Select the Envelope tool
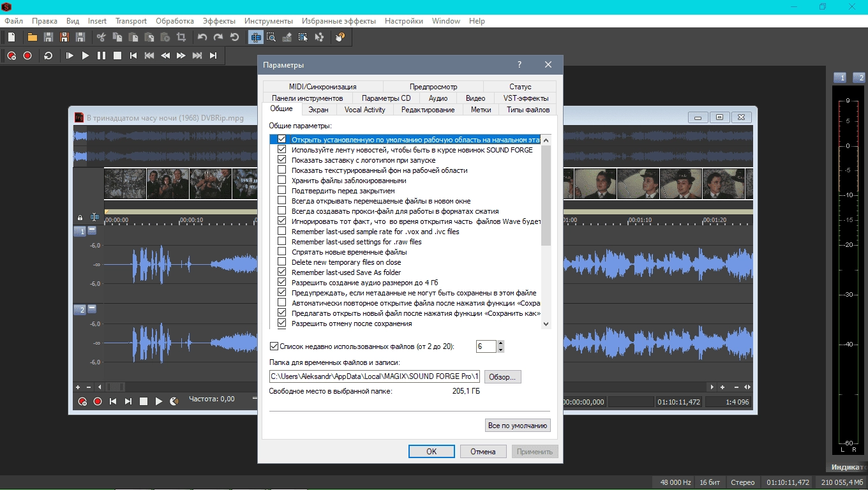Image resolution: width=868 pixels, height=490 pixels. [319, 37]
